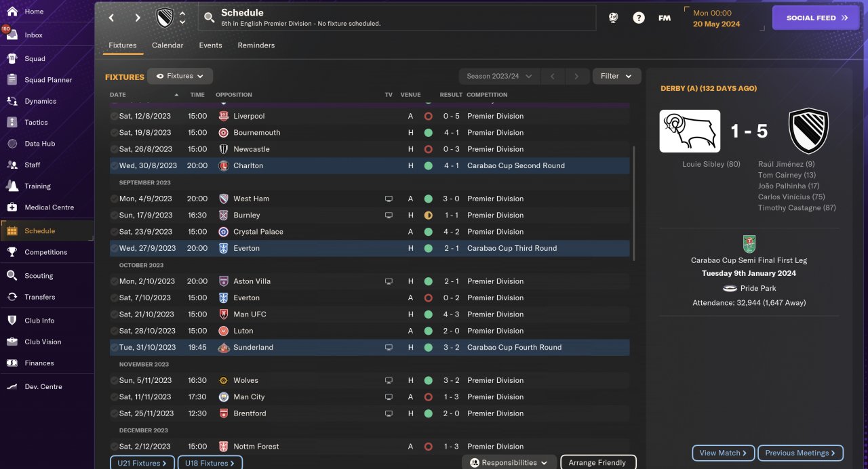Click the Arrange Friendly button

[x=597, y=463]
